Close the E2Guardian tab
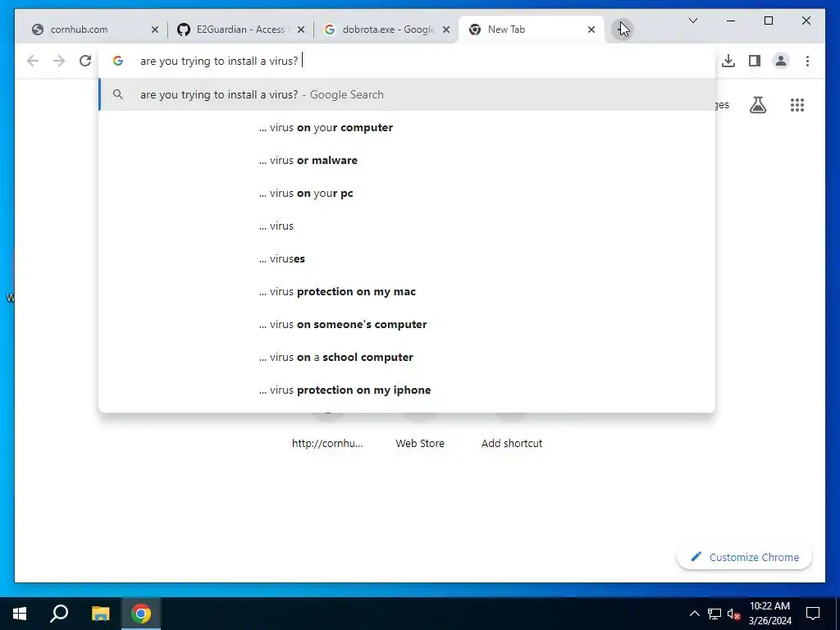 [x=301, y=30]
